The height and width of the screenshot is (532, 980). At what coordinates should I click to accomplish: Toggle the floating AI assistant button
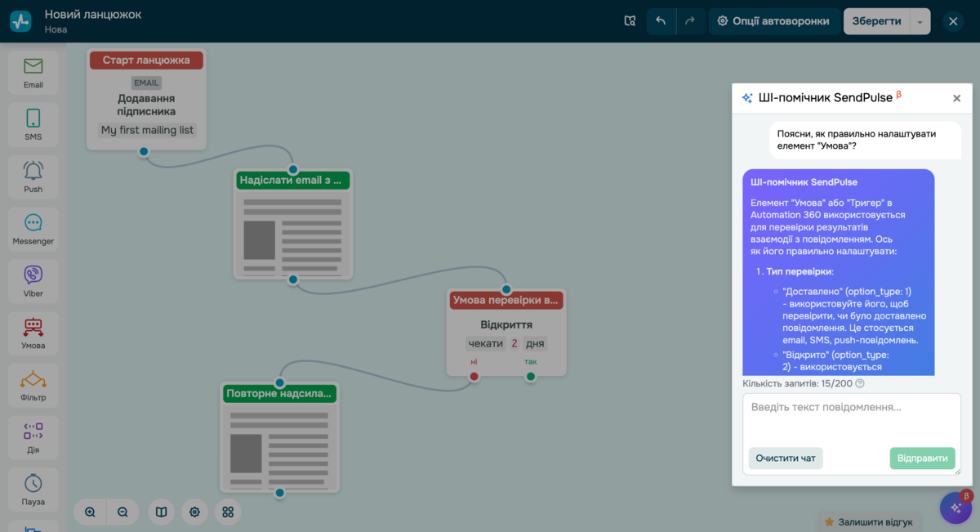955,507
